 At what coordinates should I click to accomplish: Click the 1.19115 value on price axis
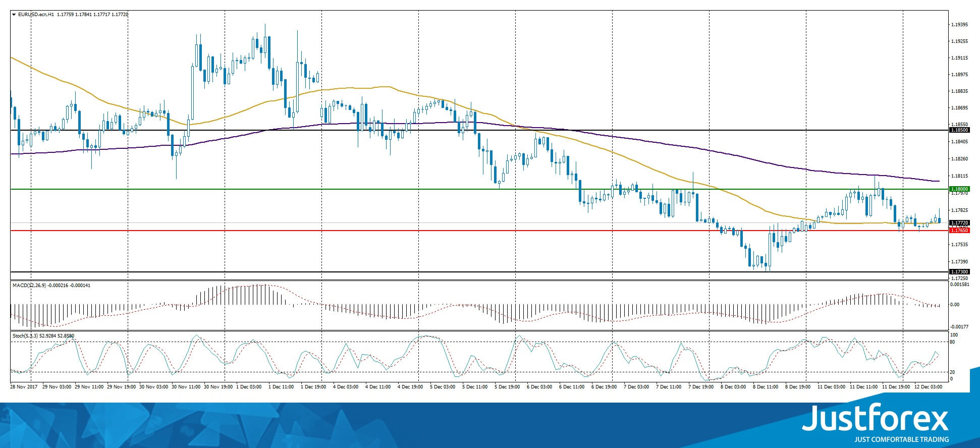point(959,58)
